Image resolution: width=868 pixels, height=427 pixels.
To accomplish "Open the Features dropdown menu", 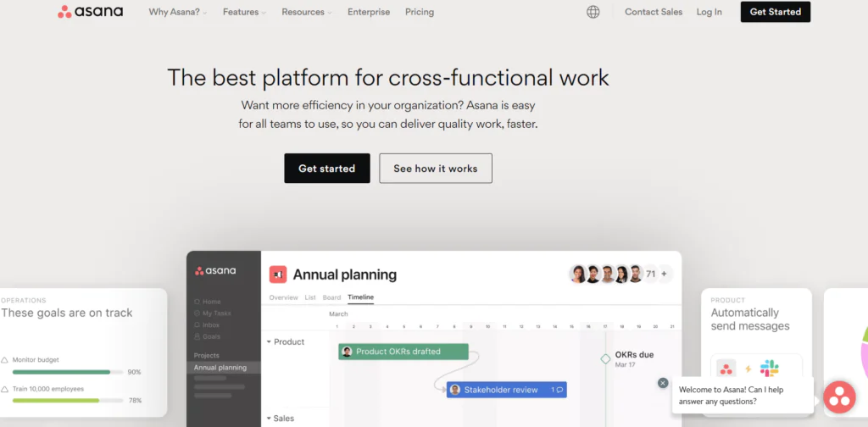I will pos(244,12).
